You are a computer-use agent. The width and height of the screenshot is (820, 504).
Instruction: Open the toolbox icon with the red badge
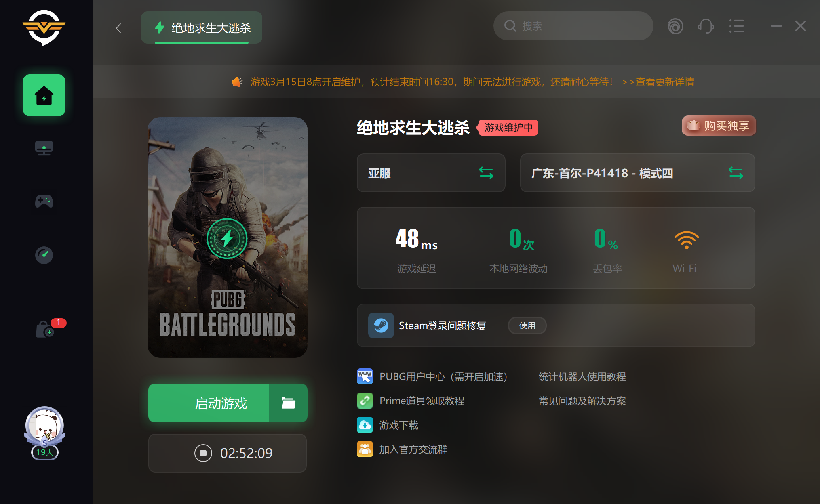[x=45, y=329]
